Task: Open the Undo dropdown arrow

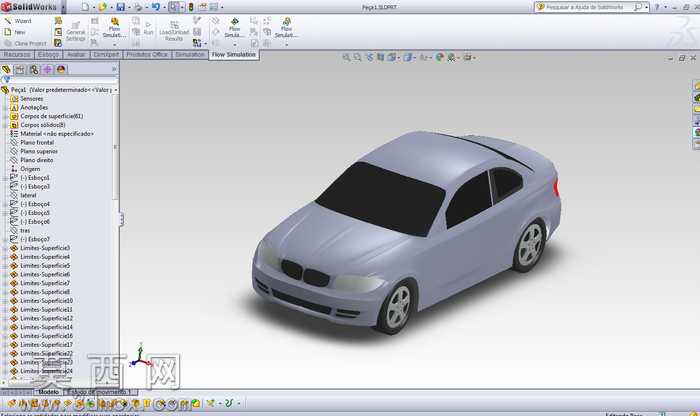Action: 164,8
